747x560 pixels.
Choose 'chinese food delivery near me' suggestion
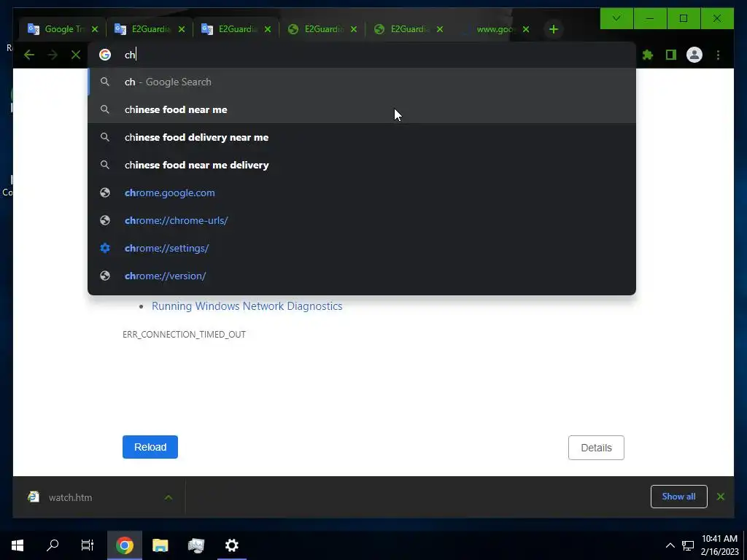tap(362, 137)
